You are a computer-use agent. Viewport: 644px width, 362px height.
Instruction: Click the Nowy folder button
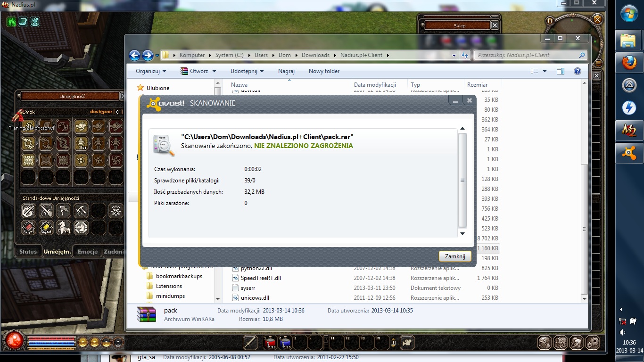pyautogui.click(x=324, y=71)
